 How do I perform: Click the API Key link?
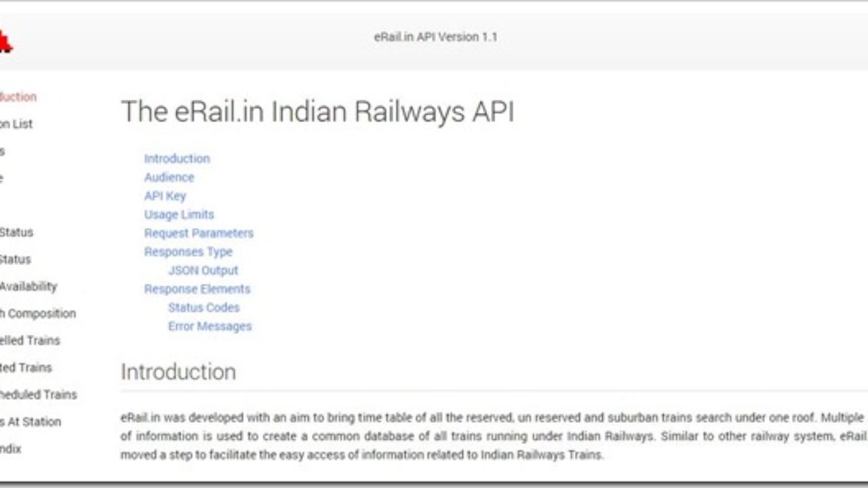[x=164, y=196]
